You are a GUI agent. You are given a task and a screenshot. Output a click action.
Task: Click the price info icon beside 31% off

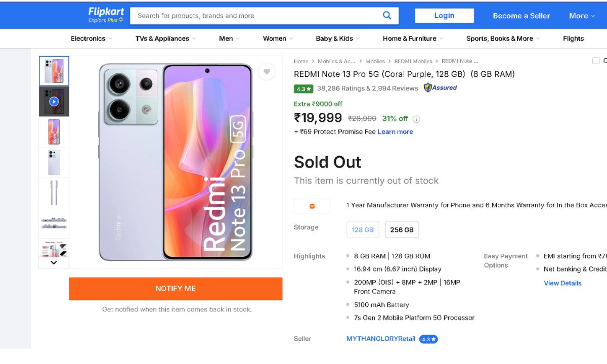pos(416,119)
